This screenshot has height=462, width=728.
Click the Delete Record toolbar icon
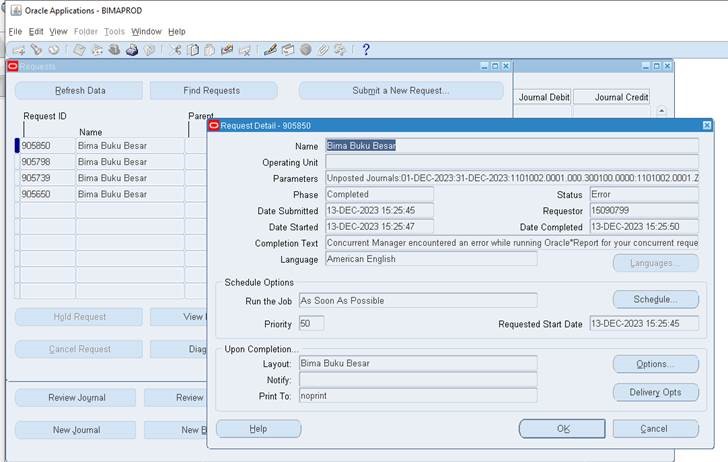point(245,50)
